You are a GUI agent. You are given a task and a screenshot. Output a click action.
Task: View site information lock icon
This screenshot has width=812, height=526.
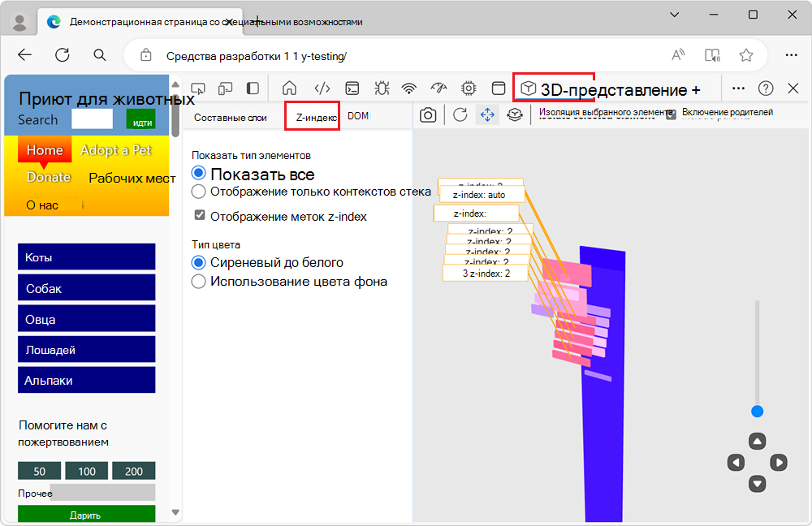[x=146, y=55]
